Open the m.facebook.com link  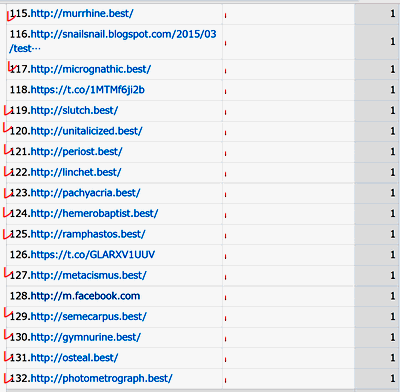coord(85,296)
